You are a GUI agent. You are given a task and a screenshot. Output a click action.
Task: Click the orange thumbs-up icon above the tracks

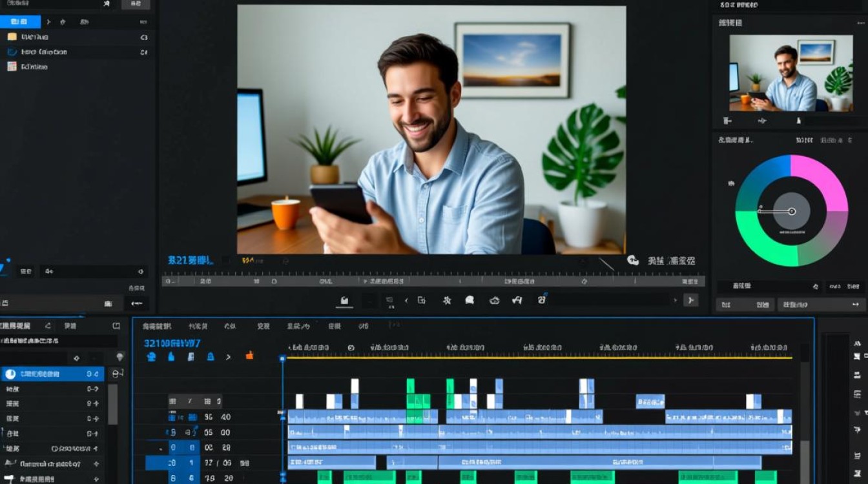click(x=249, y=356)
